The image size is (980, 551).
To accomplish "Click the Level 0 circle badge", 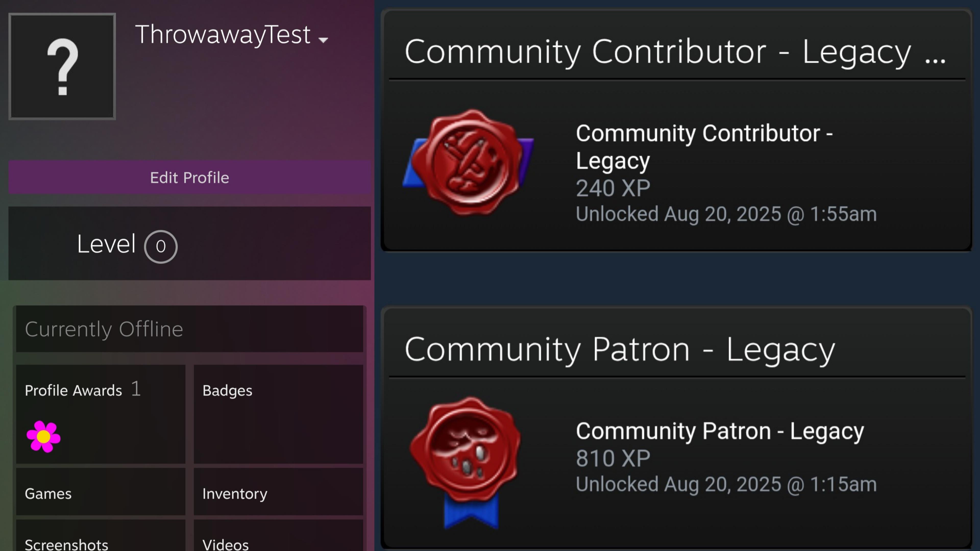I will tap(161, 246).
